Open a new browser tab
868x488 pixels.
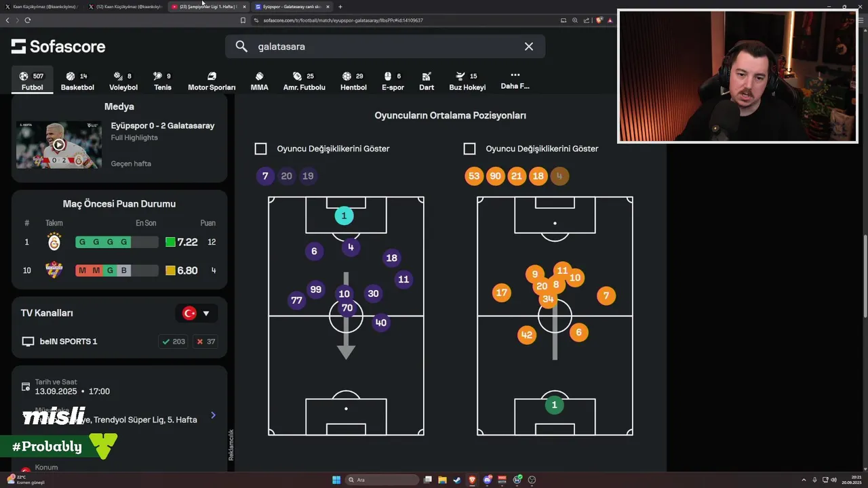[x=340, y=7]
